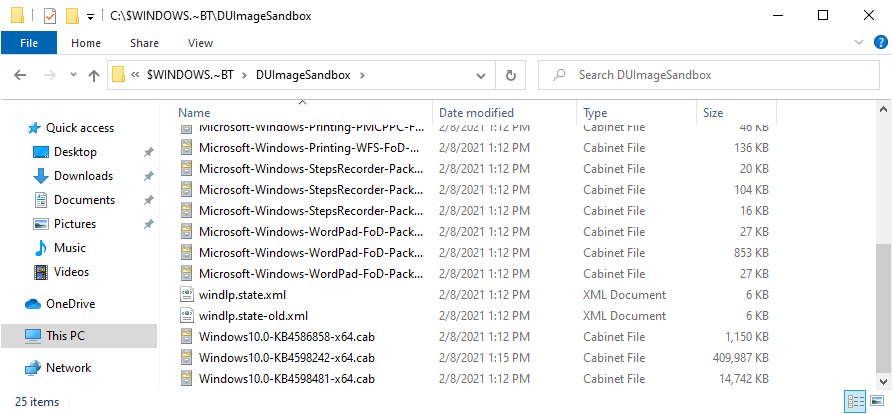Open Videos in the navigation pane
This screenshot has height=414, width=893.
point(71,272)
